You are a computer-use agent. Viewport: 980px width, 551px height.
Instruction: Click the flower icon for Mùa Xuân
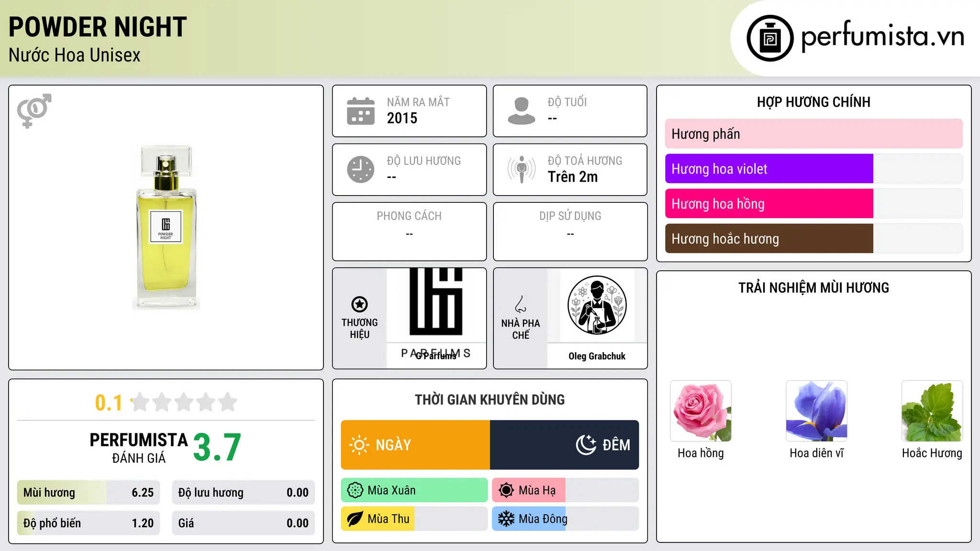(x=355, y=490)
